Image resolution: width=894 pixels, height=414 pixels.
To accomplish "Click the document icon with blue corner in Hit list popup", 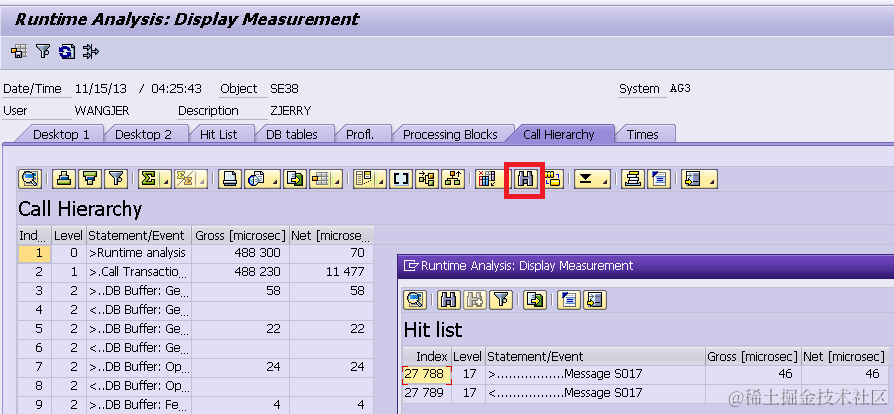I will (x=568, y=299).
